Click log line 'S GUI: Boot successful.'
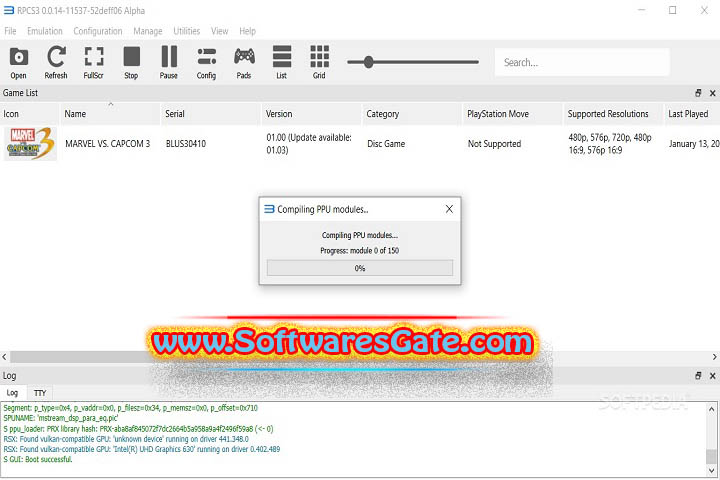This screenshot has height=480, width=720. pos(38,459)
